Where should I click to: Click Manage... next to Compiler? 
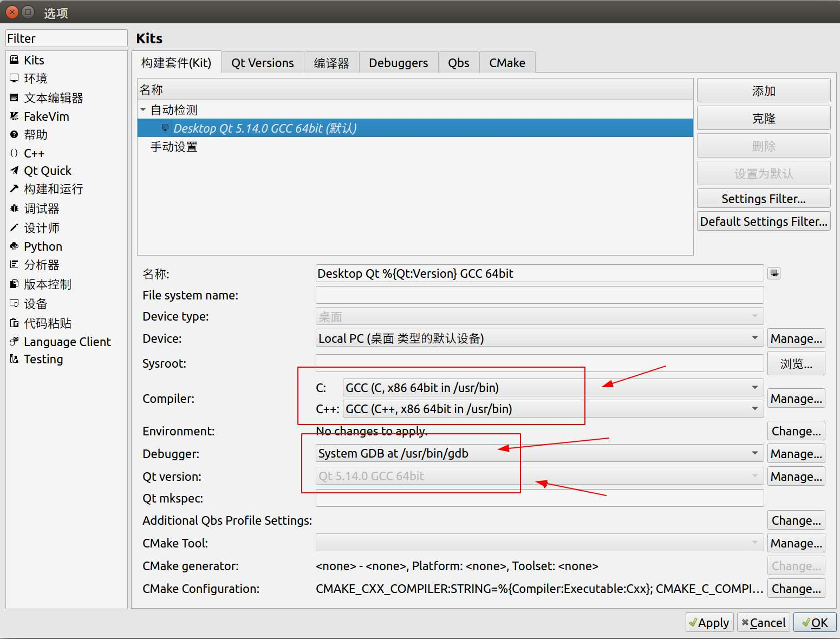tap(796, 399)
